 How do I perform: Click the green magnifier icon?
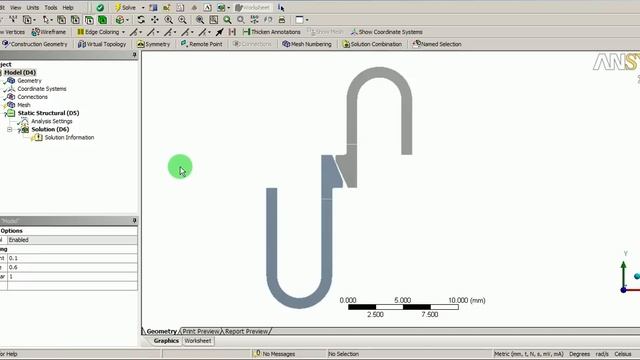pyautogui.click(x=227, y=20)
